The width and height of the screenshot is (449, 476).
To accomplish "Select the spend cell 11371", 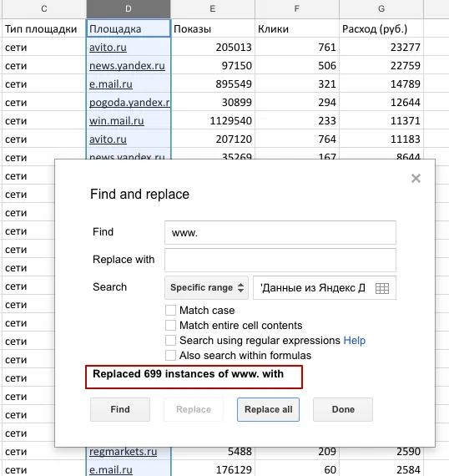I will pyautogui.click(x=381, y=120).
